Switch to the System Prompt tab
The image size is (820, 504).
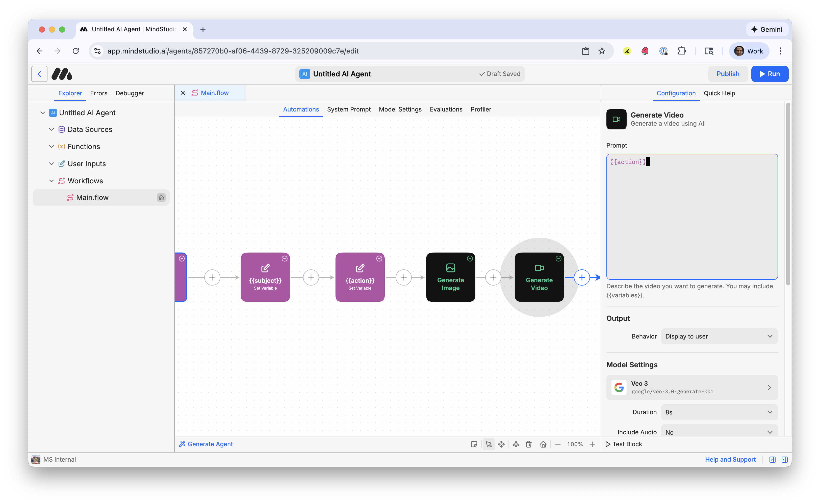(349, 109)
